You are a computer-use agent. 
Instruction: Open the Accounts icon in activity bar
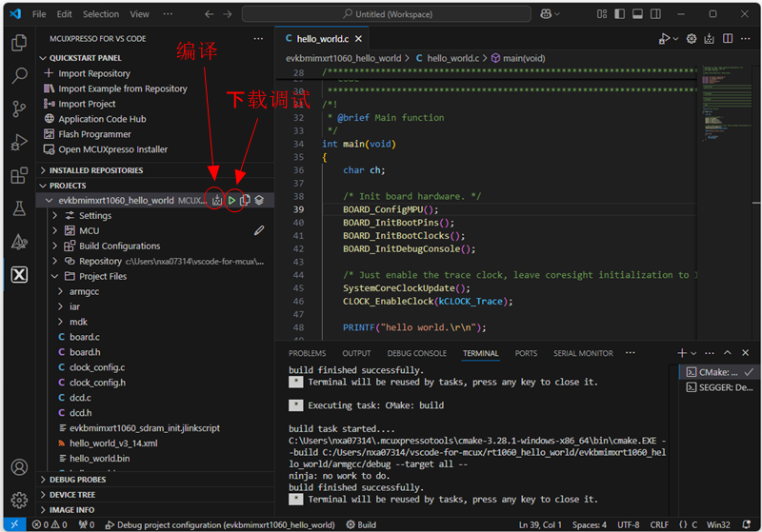coord(19,468)
